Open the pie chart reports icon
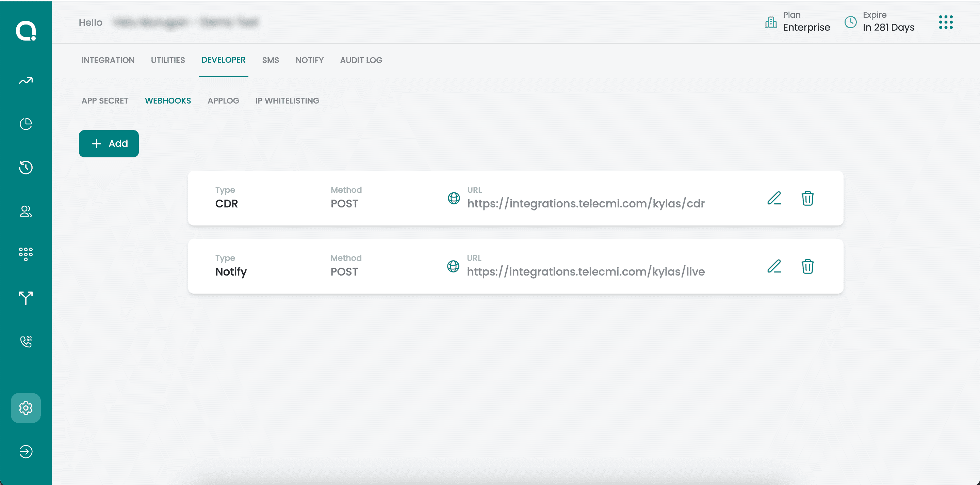This screenshot has height=485, width=980. [x=26, y=124]
